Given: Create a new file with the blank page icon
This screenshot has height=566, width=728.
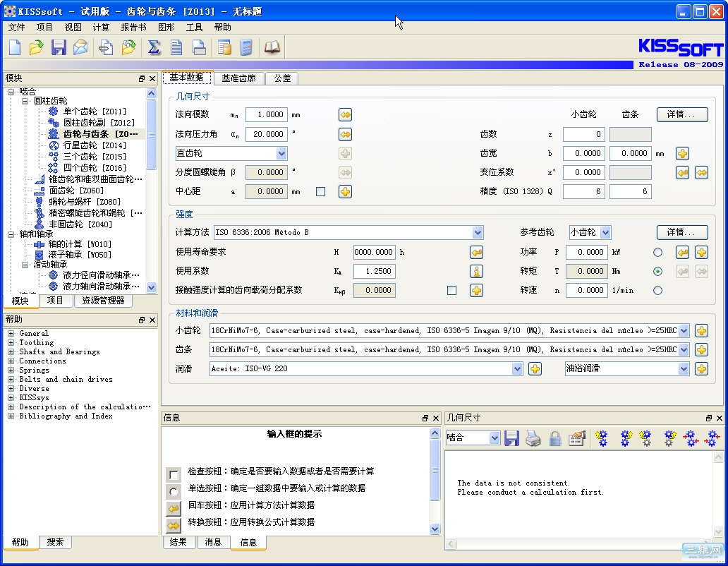Looking at the screenshot, I should pos(15,47).
